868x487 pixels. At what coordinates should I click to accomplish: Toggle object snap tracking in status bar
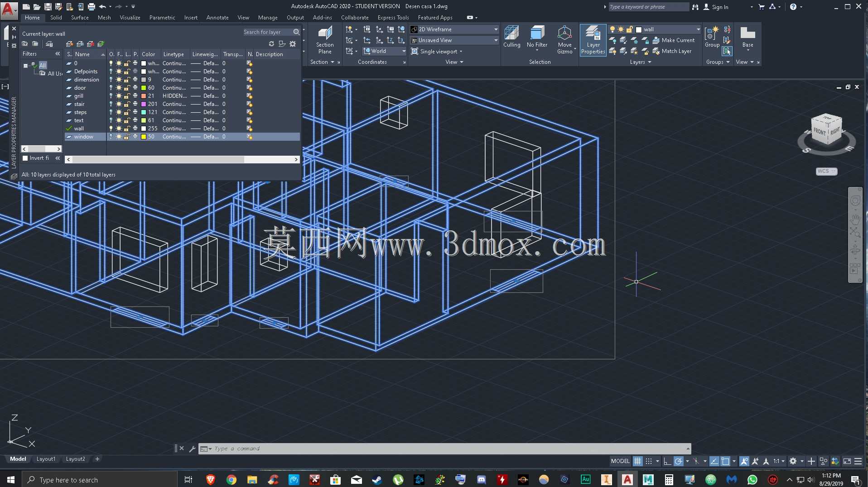coord(714,461)
